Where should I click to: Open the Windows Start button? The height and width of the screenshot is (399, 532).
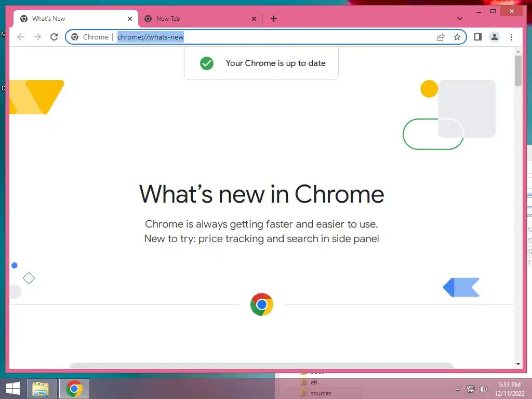(13, 389)
